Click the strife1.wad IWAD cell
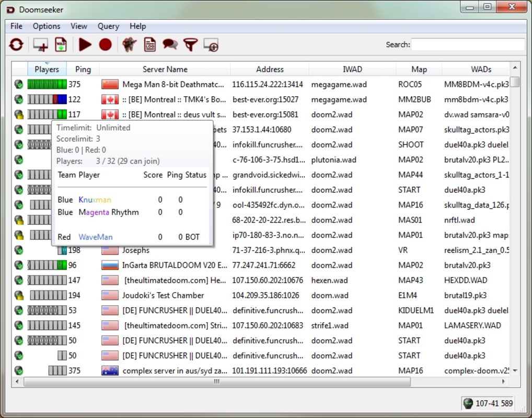532x418 pixels. [x=329, y=326]
